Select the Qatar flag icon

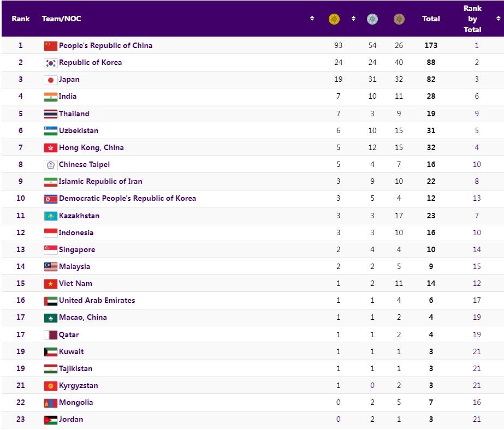coord(50,335)
